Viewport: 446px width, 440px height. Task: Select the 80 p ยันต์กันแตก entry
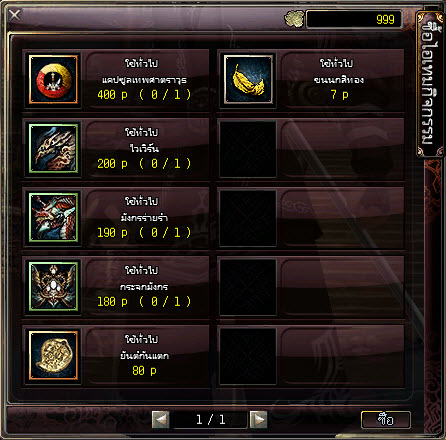tap(116, 356)
